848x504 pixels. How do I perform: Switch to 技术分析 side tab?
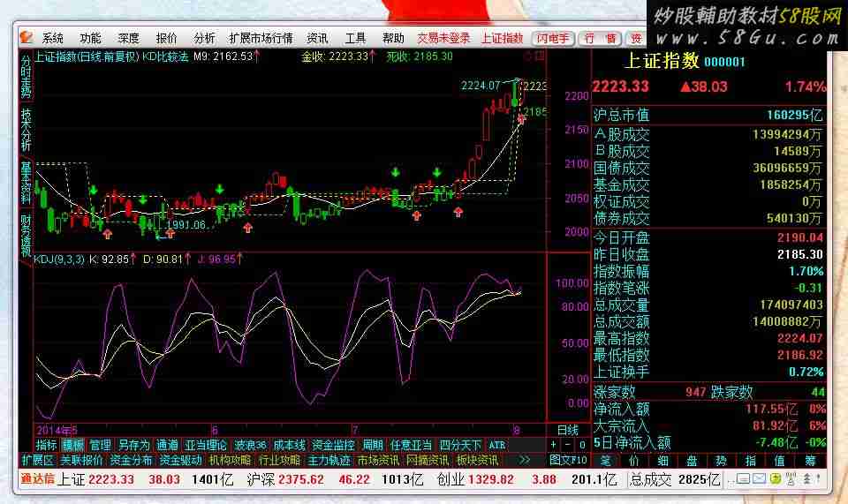(x=26, y=129)
